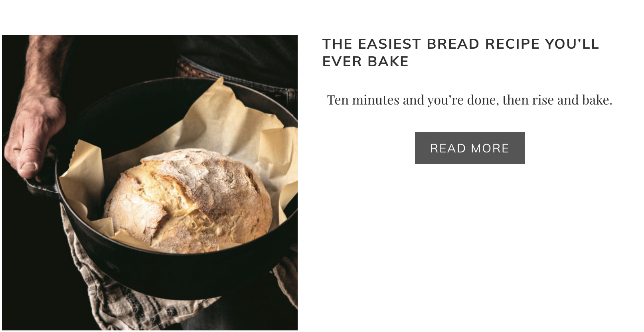Click the leather belt behind the pot
The height and width of the screenshot is (332, 644).
[235, 76]
